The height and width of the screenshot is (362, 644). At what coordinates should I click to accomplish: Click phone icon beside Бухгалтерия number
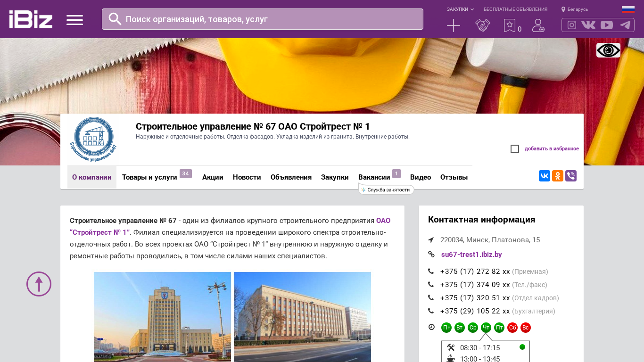tap(431, 311)
